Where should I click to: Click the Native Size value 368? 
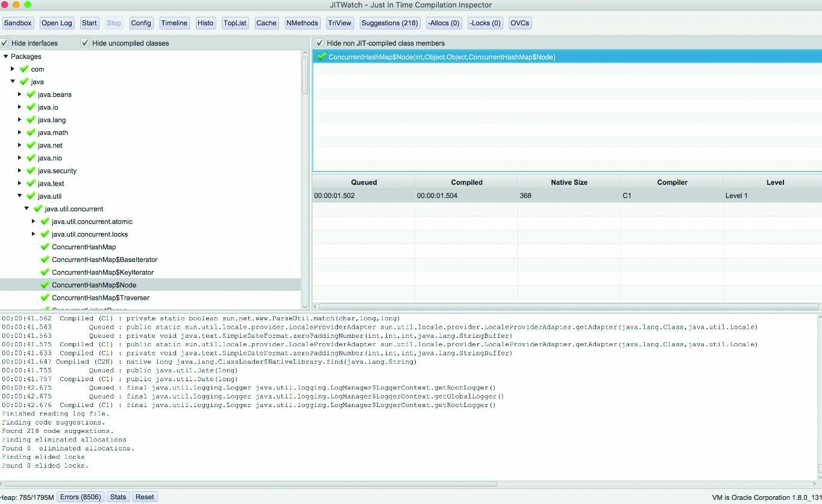(526, 196)
